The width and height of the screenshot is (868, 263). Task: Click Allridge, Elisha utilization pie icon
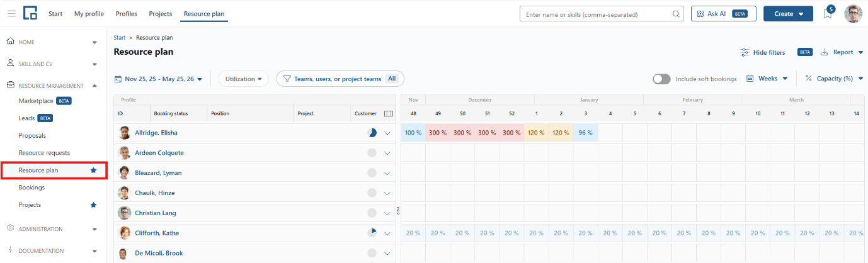coord(372,133)
